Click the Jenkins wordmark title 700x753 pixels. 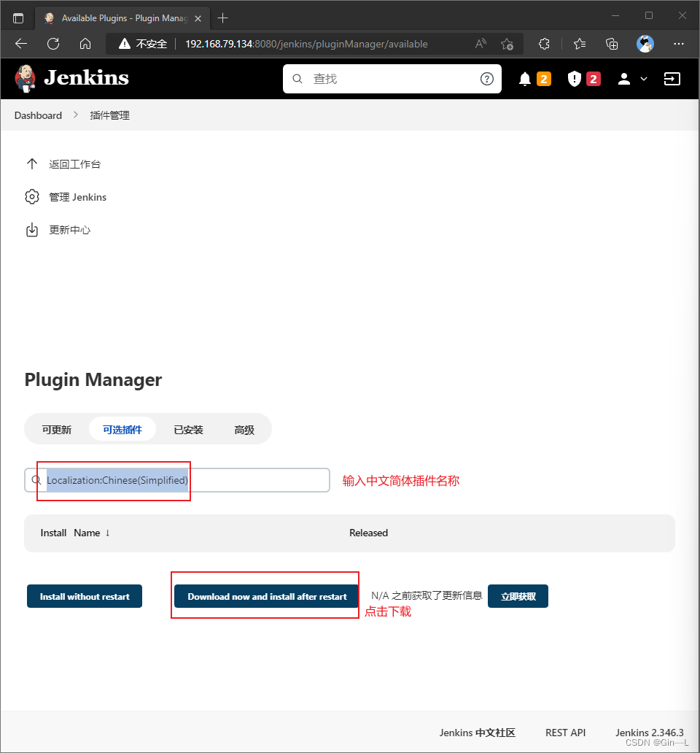[x=86, y=78]
